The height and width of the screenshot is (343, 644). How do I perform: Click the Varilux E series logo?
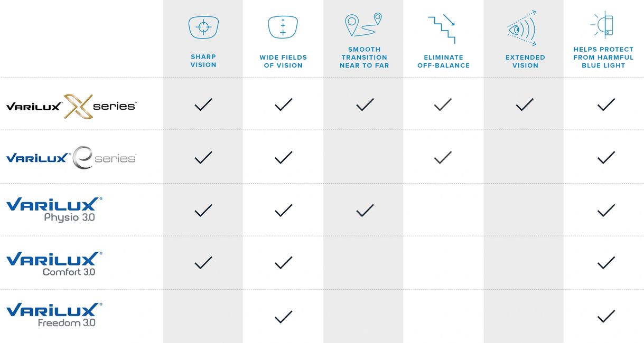click(x=71, y=158)
